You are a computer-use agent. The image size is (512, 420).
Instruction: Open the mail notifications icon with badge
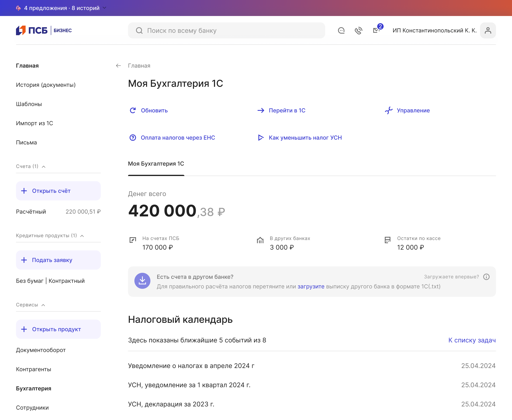click(376, 30)
